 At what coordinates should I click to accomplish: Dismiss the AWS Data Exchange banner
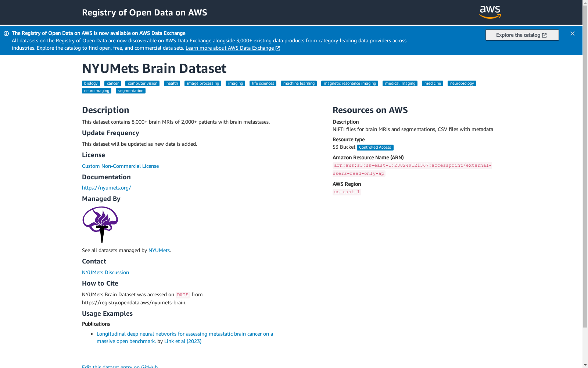pyautogui.click(x=573, y=33)
